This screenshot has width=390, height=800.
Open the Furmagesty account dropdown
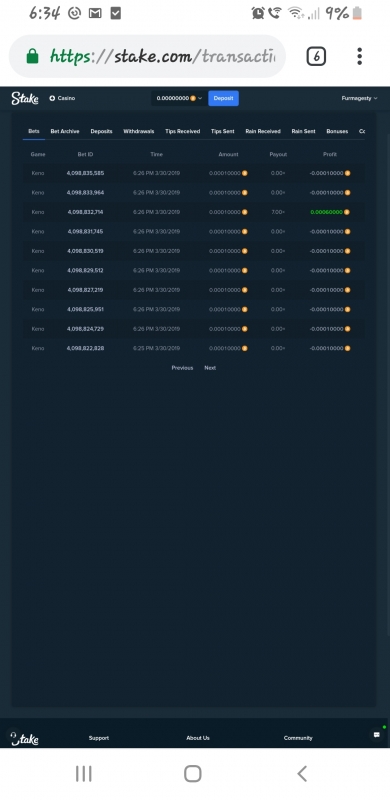(359, 98)
